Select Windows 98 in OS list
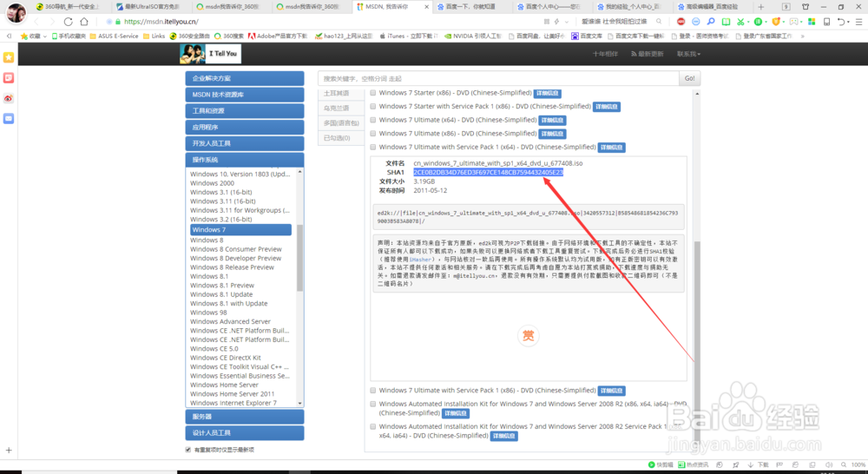The width and height of the screenshot is (868, 474). coord(208,313)
